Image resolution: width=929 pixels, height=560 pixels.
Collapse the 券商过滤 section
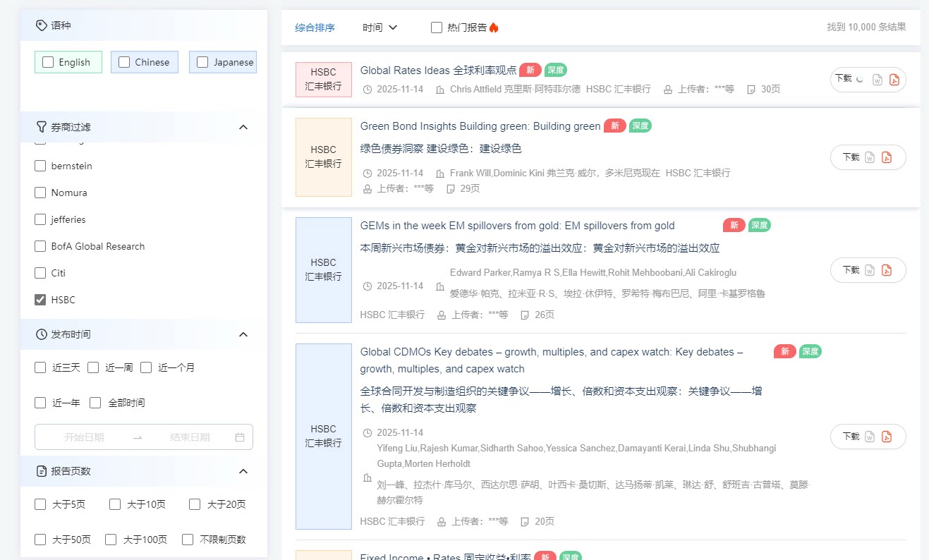(x=243, y=127)
